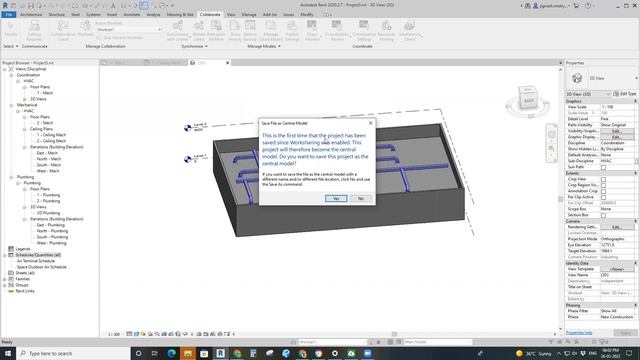This screenshot has width=640, height=360.
Task: Click the Windows Start button
Action: (x=8, y=353)
